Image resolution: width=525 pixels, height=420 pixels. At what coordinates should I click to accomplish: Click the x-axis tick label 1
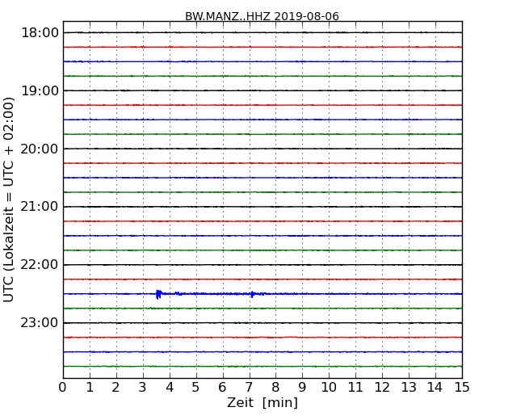[90, 387]
